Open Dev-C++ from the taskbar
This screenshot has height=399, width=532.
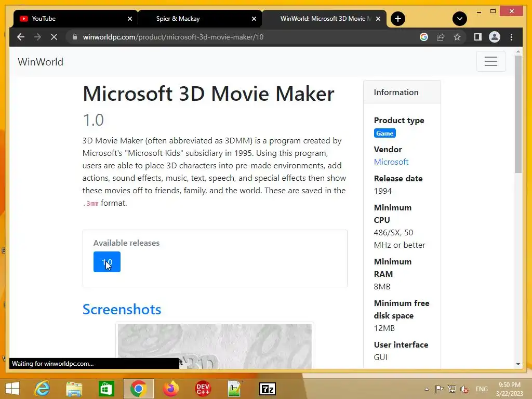(x=203, y=389)
